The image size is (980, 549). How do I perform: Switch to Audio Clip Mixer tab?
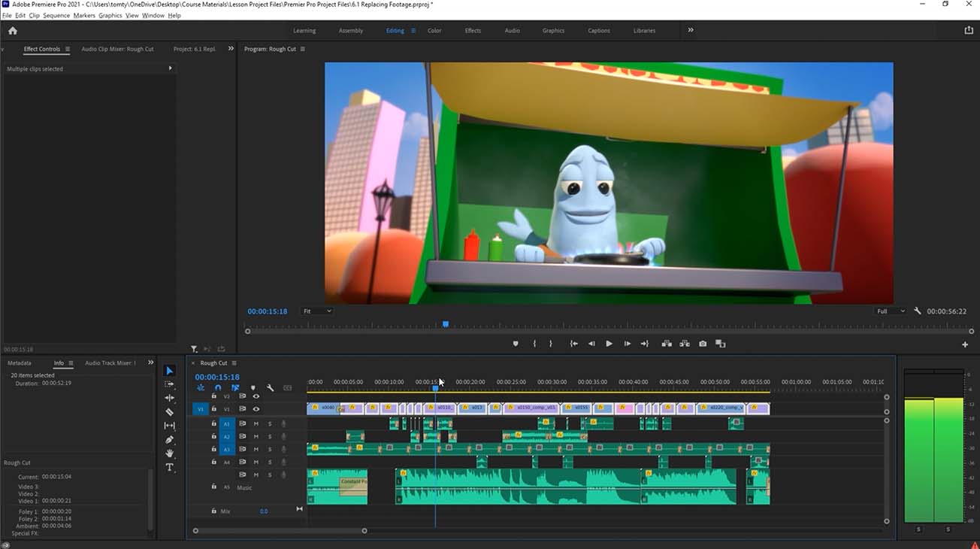point(117,49)
